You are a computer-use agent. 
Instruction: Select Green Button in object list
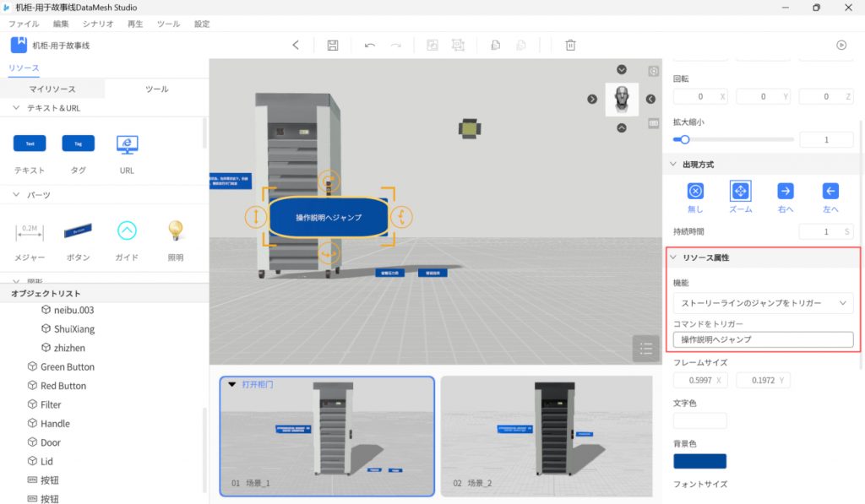tap(67, 367)
